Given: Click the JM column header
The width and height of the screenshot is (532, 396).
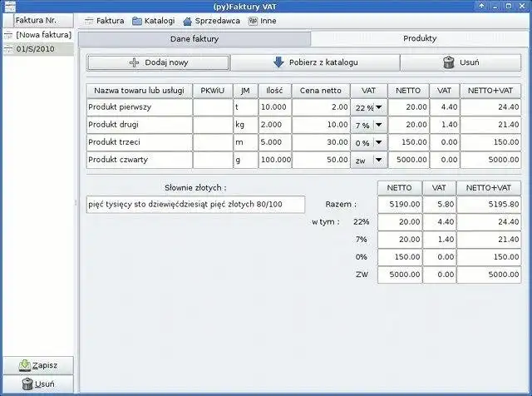Looking at the screenshot, I should click(245, 91).
